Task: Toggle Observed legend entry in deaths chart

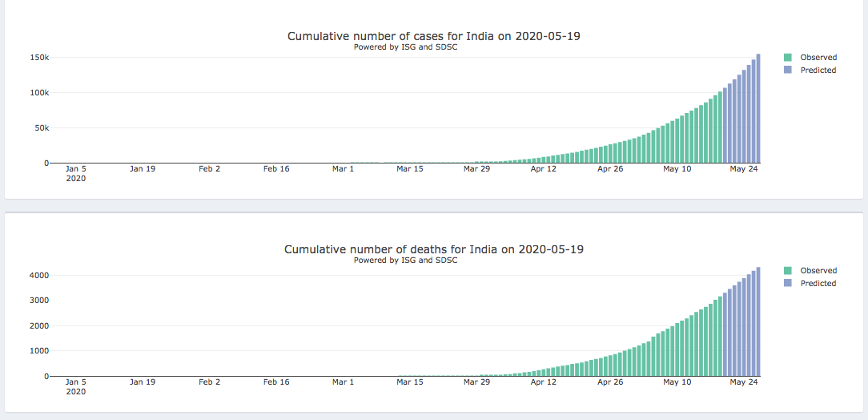Action: (x=818, y=271)
